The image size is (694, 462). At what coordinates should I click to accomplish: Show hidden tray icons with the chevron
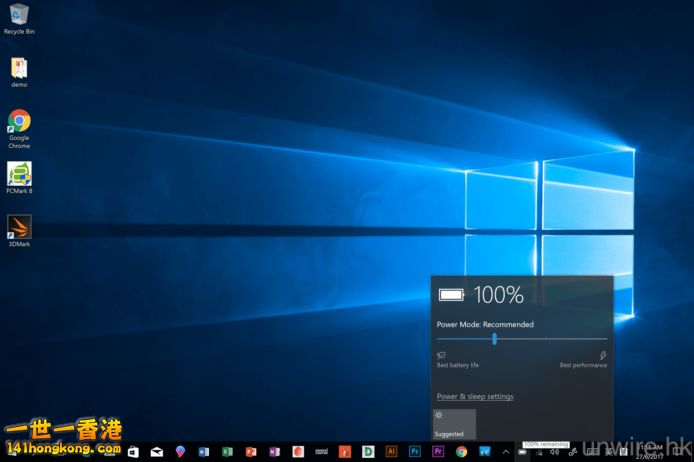pos(506,452)
